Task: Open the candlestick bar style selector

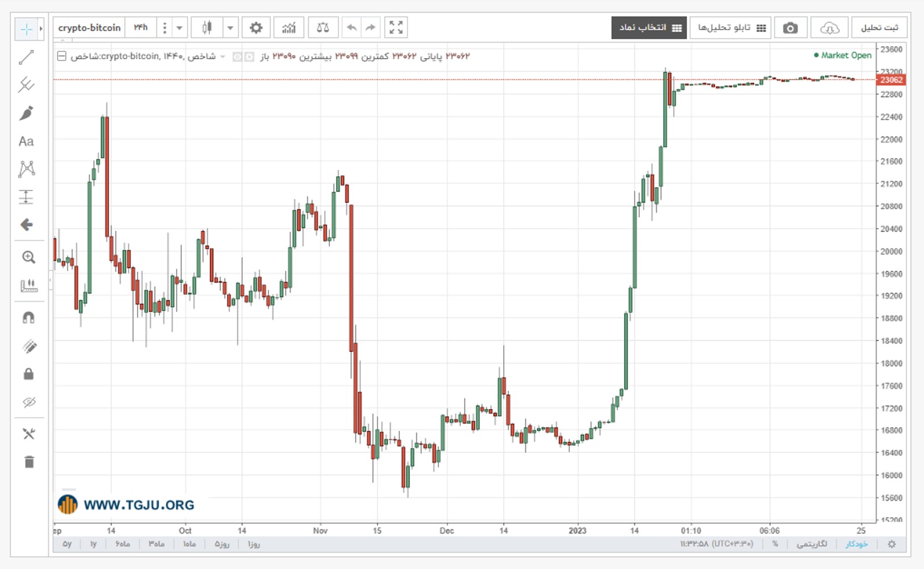Action: pos(207,27)
